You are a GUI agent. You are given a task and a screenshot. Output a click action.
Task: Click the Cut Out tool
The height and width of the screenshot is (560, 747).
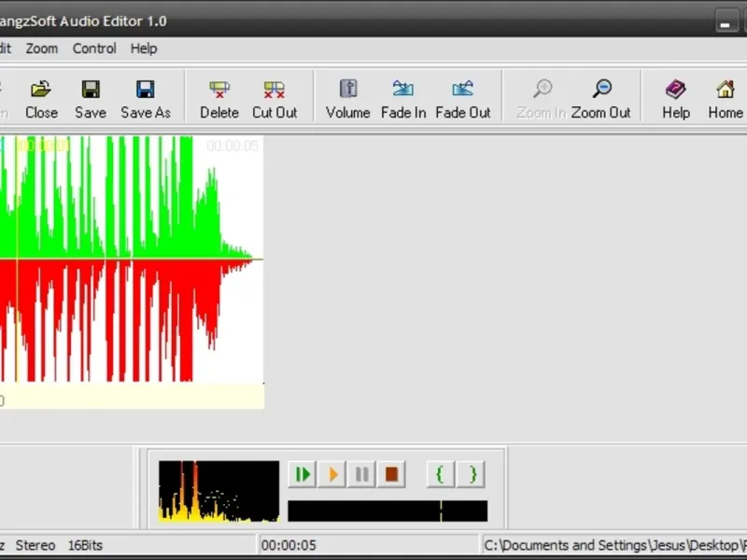(x=275, y=99)
